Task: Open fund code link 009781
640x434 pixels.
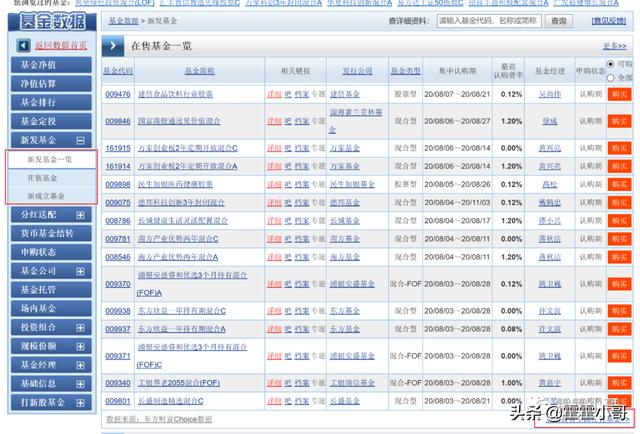Action: [118, 239]
